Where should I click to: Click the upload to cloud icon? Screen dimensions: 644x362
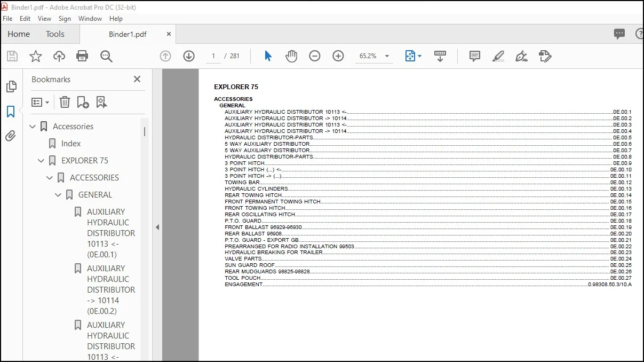click(59, 56)
